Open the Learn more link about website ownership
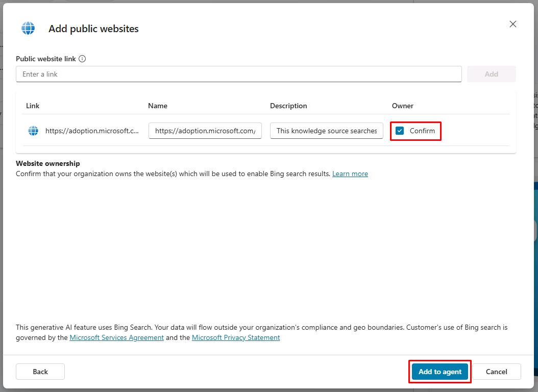The width and height of the screenshot is (538, 392). tap(350, 174)
